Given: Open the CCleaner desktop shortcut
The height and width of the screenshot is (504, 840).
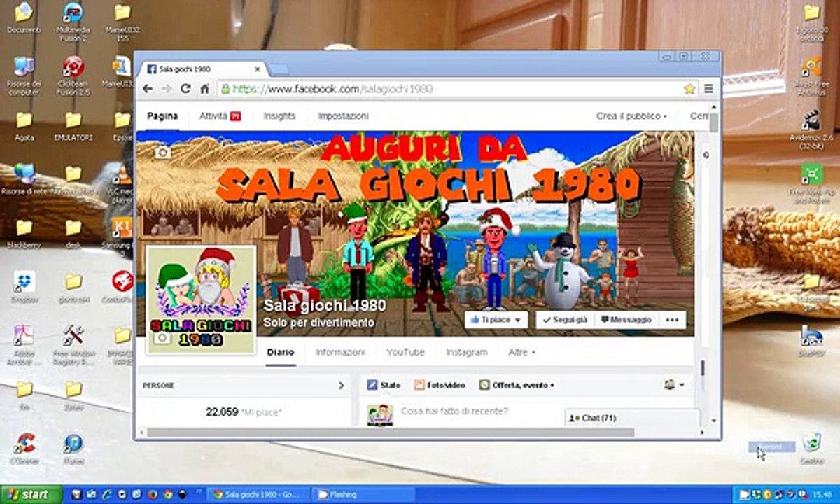Looking at the screenshot, I should pyautogui.click(x=24, y=449).
